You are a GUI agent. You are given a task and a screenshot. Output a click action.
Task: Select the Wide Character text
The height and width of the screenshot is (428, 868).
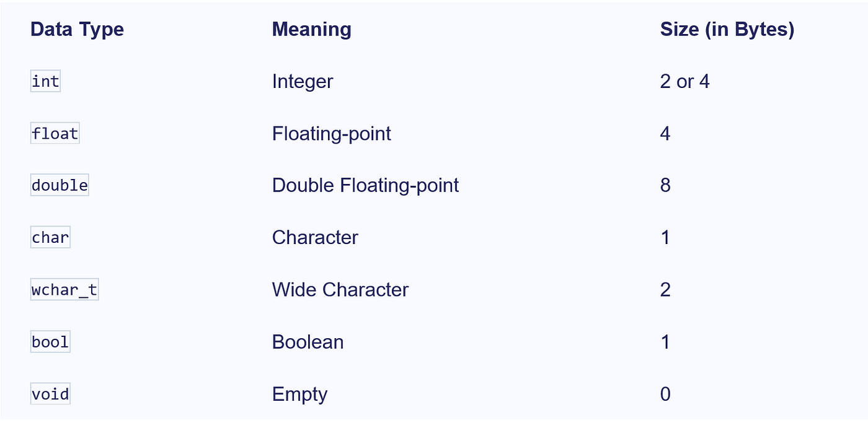[x=340, y=290]
